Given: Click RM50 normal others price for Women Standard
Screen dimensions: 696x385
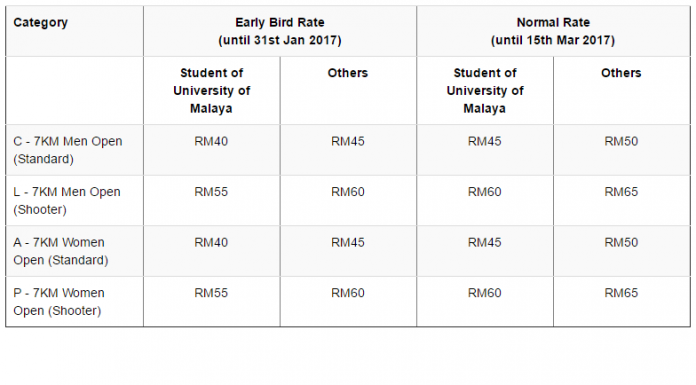Looking at the screenshot, I should coord(621,243).
